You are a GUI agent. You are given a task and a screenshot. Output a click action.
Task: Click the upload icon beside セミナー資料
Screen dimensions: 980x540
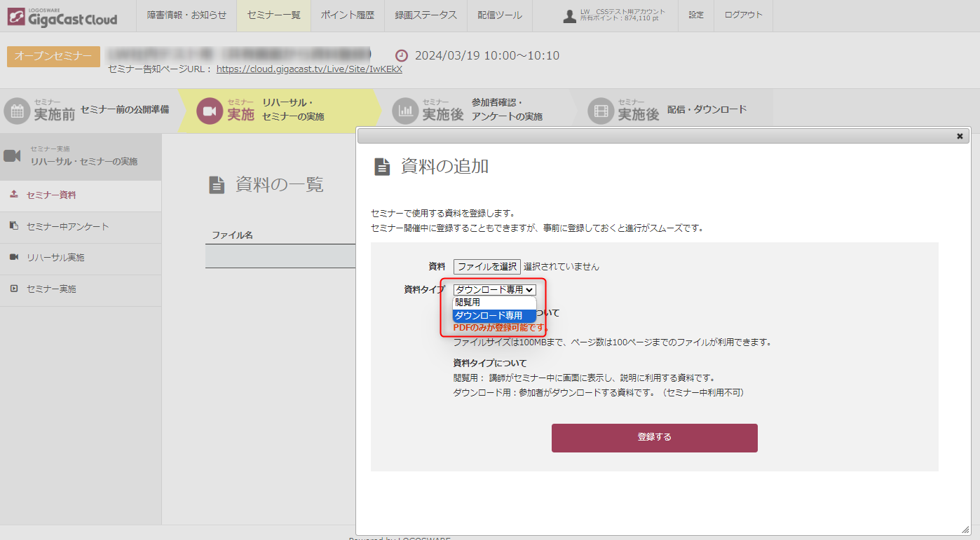tap(13, 195)
